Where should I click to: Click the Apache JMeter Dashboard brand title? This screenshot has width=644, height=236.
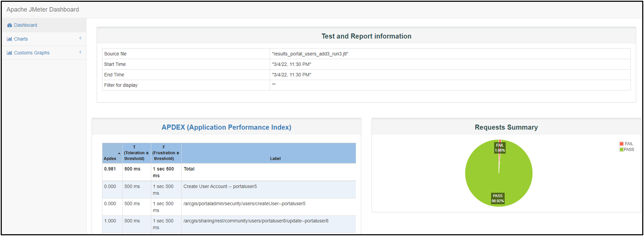[x=43, y=10]
